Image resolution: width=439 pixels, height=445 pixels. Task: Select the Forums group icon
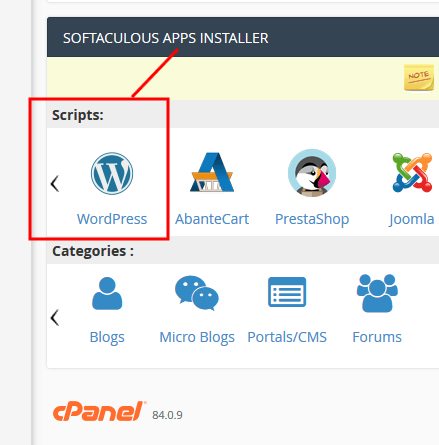[x=377, y=293]
